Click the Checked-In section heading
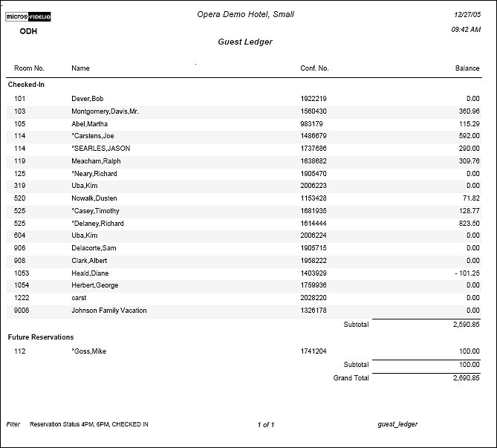This screenshot has height=448, width=497. pos(26,85)
